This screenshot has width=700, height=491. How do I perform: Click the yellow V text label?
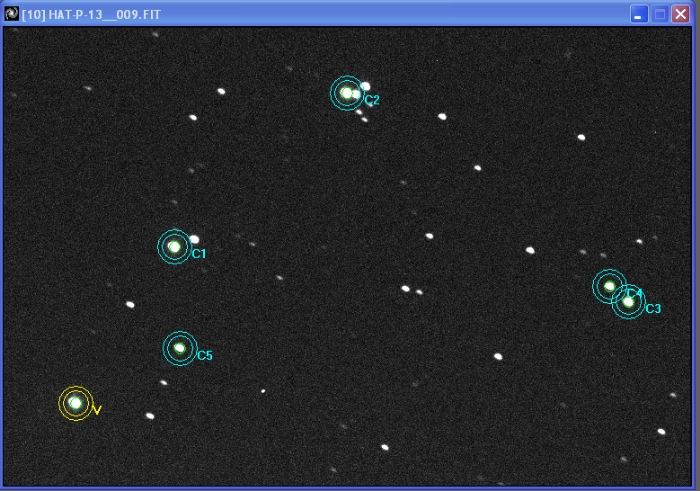pyautogui.click(x=97, y=410)
